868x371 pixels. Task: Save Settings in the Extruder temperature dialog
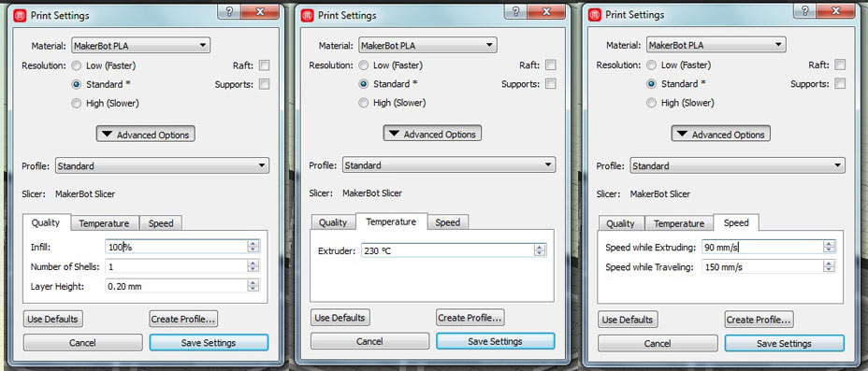tap(496, 341)
